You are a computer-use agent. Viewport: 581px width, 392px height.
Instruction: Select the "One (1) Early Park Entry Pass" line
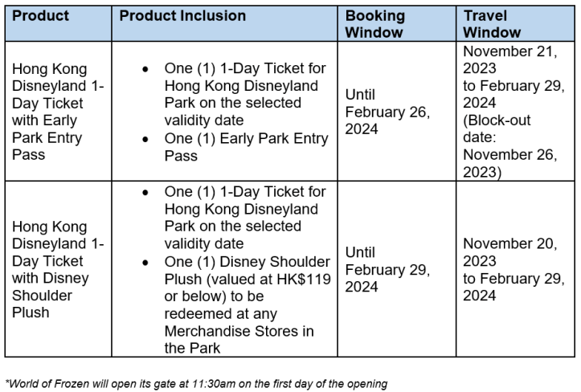tap(246, 147)
